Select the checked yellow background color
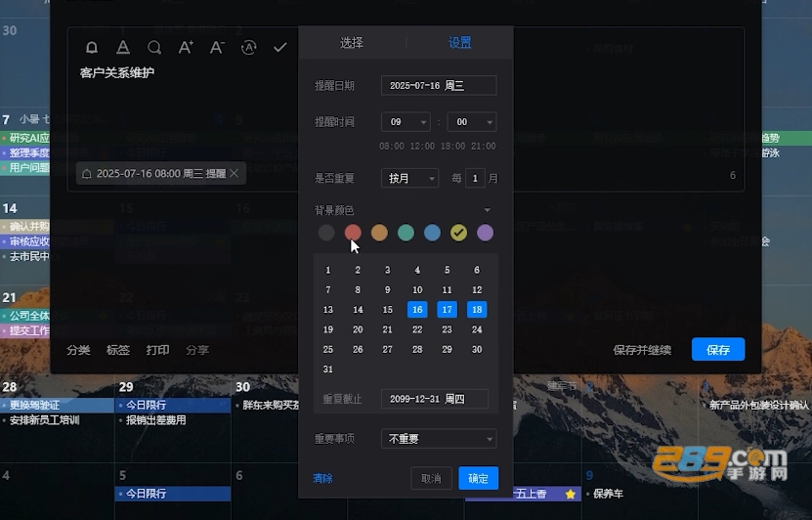 458,233
